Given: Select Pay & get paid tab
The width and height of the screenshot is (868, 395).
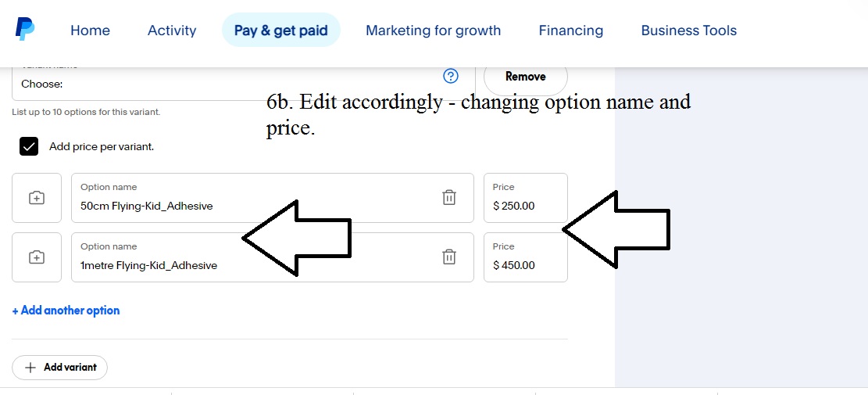Looking at the screenshot, I should 281,30.
